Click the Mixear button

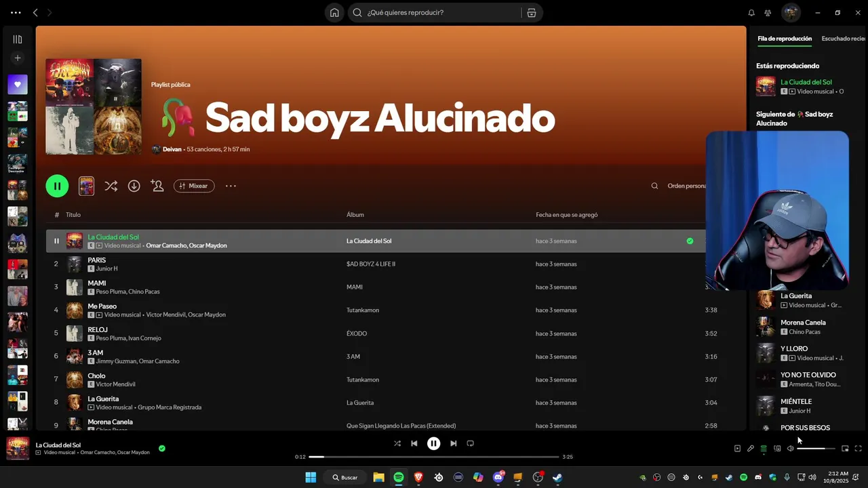click(194, 186)
